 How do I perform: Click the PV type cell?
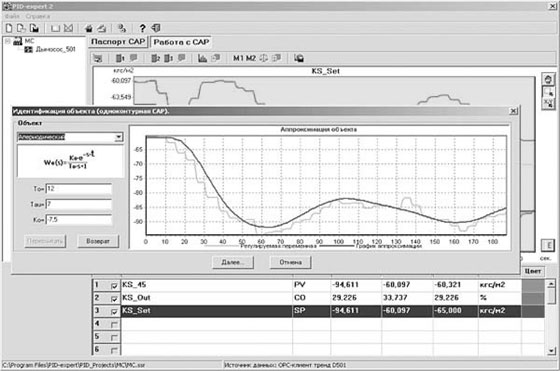pos(311,285)
